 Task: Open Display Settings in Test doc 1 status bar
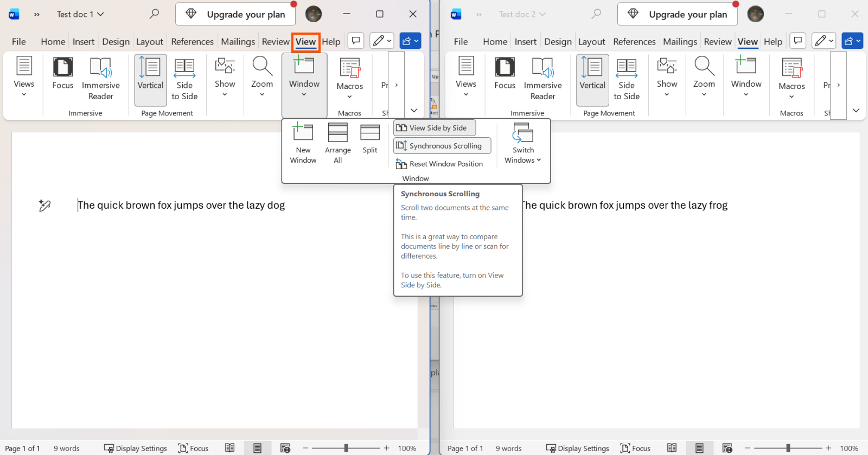click(x=136, y=448)
